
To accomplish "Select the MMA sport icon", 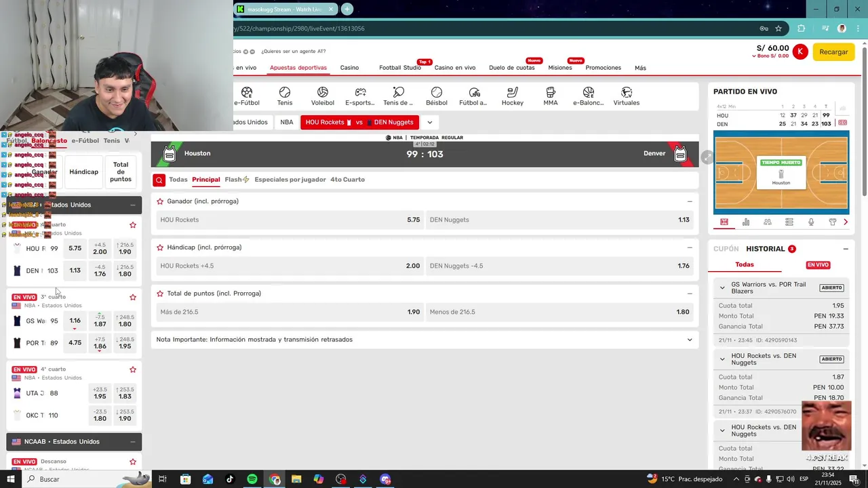I will point(551,92).
